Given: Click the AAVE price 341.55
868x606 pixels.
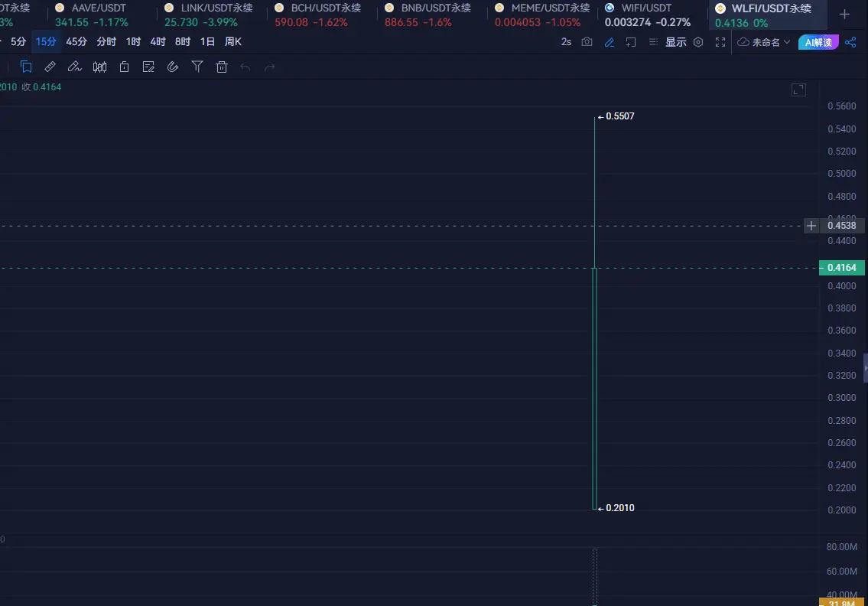Looking at the screenshot, I should tap(71, 23).
